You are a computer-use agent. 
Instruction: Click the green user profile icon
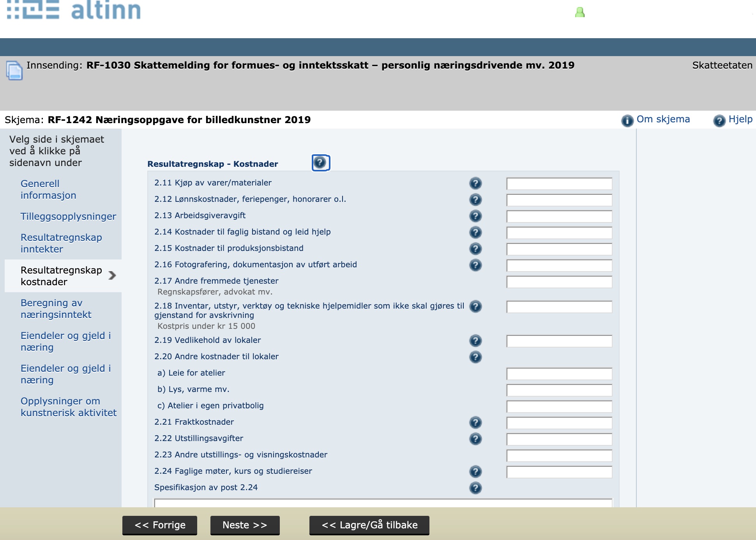(579, 12)
